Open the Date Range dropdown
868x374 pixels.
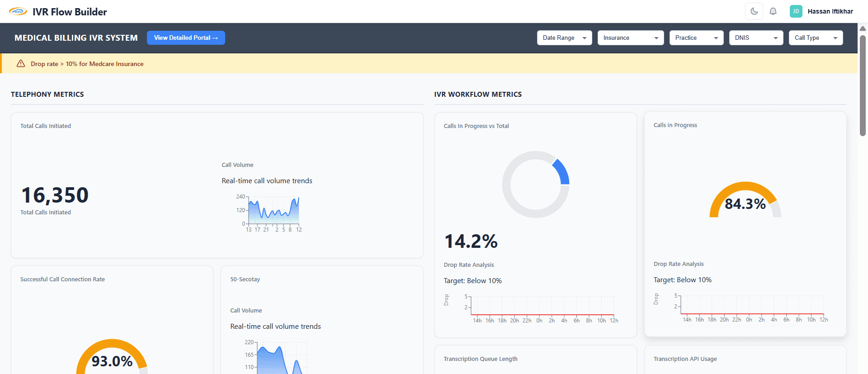(x=564, y=38)
